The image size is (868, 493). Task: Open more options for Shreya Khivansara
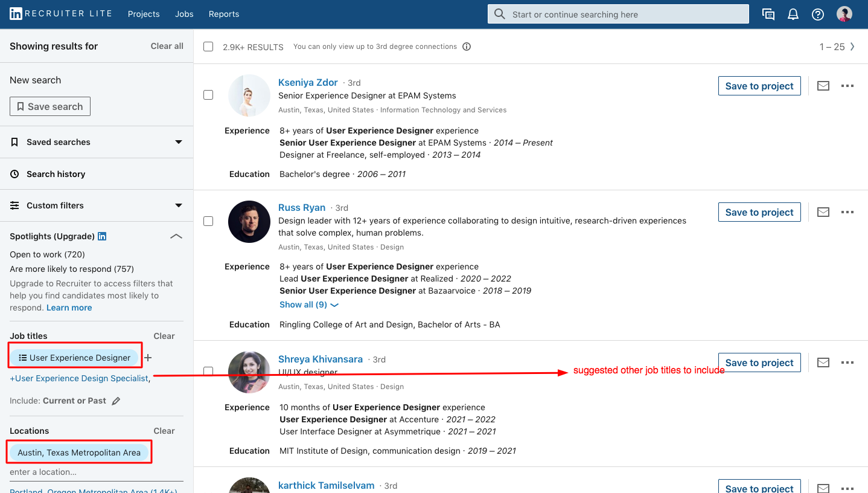[847, 362]
